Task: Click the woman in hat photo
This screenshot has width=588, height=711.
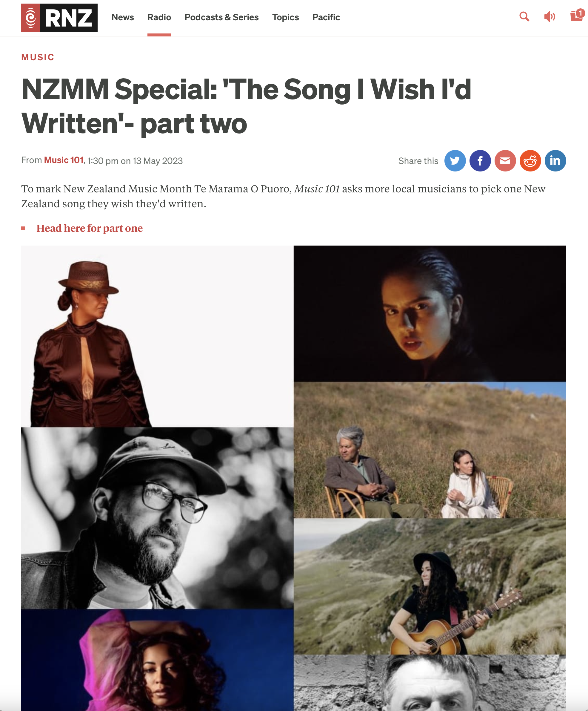Action: (157, 336)
